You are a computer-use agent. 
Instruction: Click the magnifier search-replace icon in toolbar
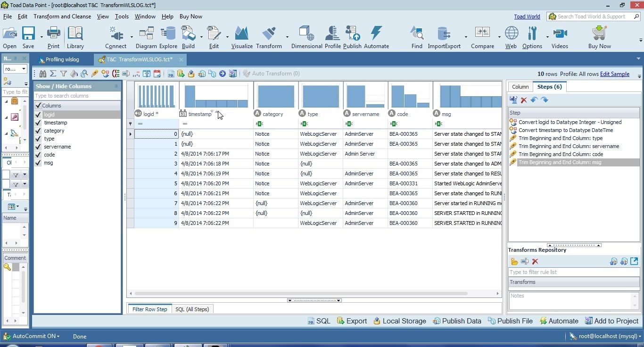click(84, 74)
